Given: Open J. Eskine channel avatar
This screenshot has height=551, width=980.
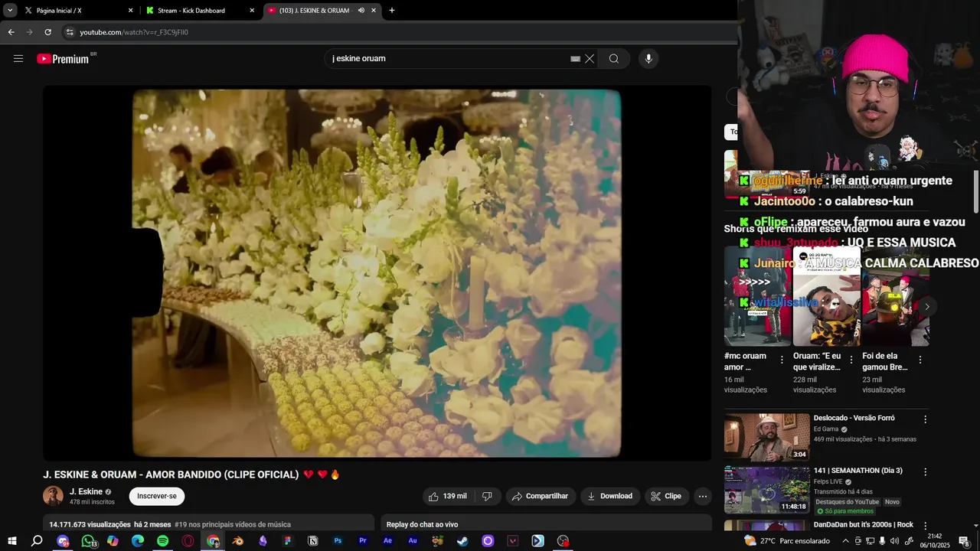Looking at the screenshot, I should point(53,496).
